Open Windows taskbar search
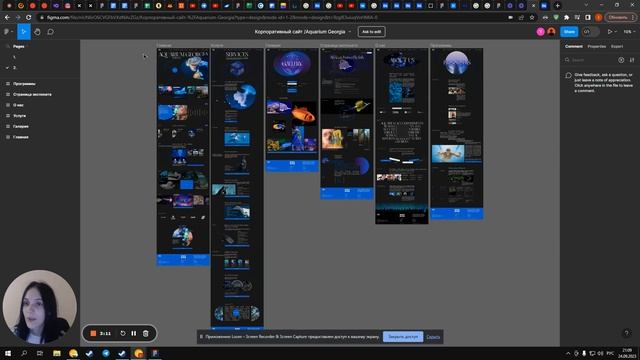640x360 pixels. pos(24,353)
